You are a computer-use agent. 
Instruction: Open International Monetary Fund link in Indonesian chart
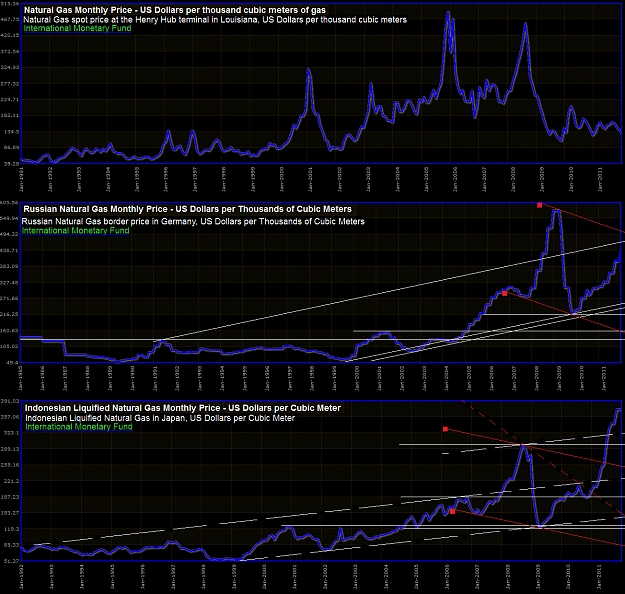pos(79,427)
